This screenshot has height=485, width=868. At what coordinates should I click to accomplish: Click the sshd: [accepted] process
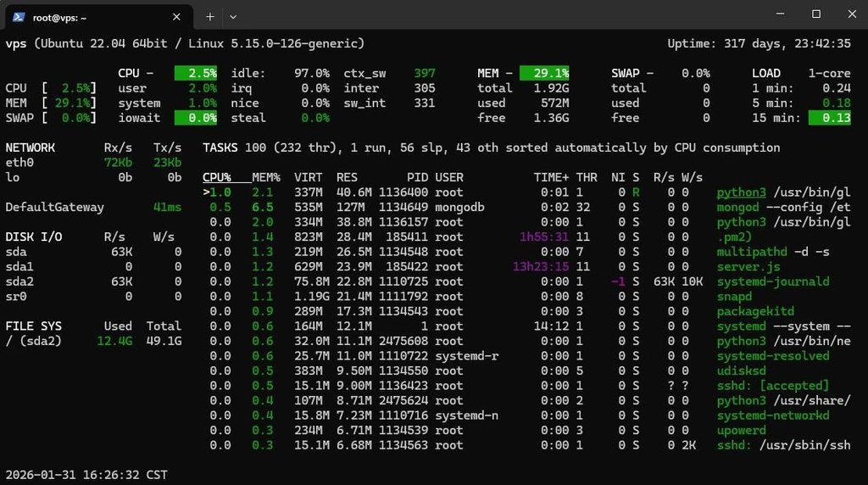pos(773,386)
